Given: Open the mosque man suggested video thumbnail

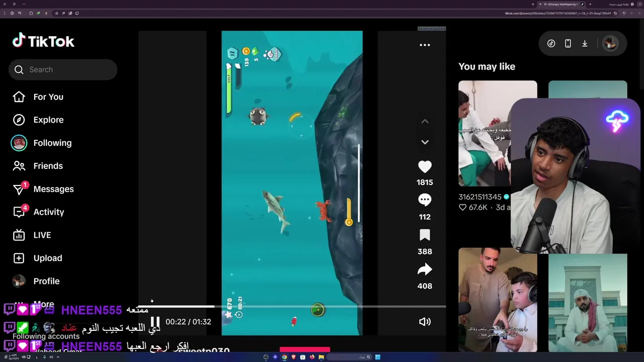Looking at the screenshot, I should click(x=588, y=303).
